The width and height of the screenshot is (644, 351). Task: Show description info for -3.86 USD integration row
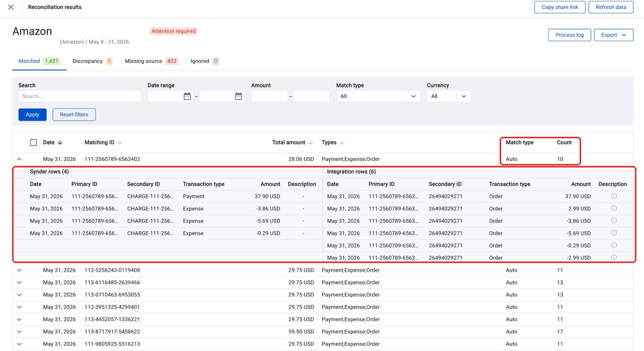point(614,221)
